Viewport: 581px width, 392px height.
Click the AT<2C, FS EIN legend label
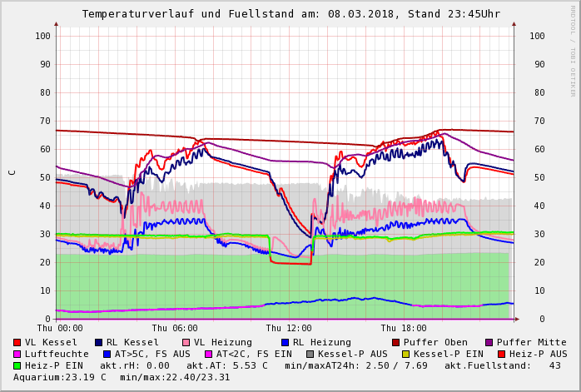[254, 354]
